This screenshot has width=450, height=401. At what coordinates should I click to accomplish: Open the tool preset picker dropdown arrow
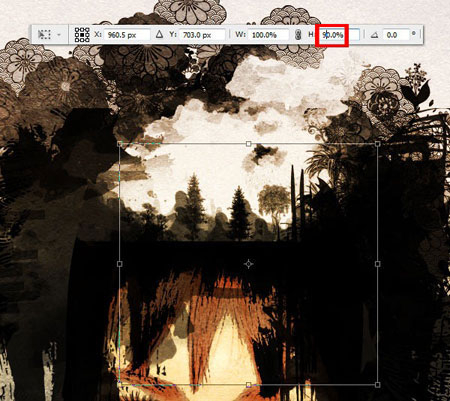[x=59, y=35]
